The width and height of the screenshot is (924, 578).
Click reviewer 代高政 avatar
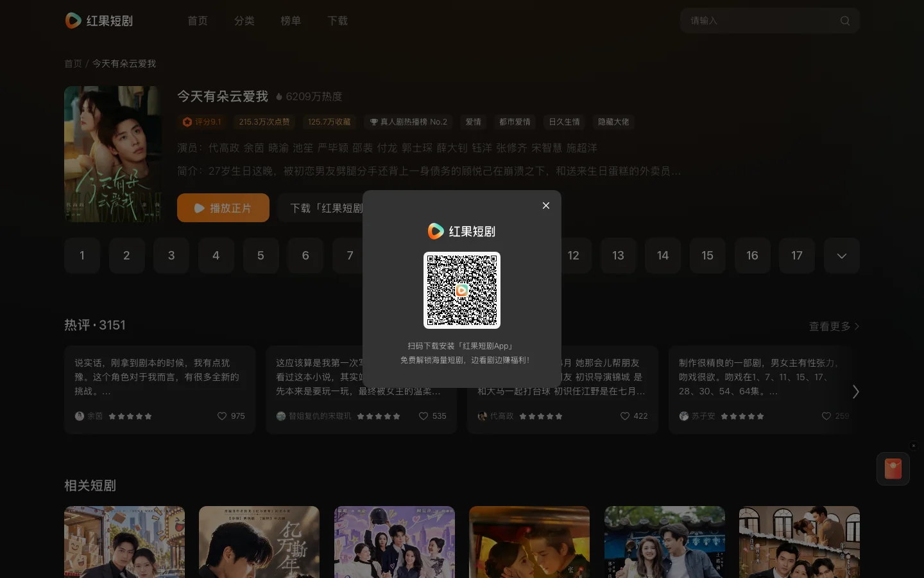pos(483,416)
